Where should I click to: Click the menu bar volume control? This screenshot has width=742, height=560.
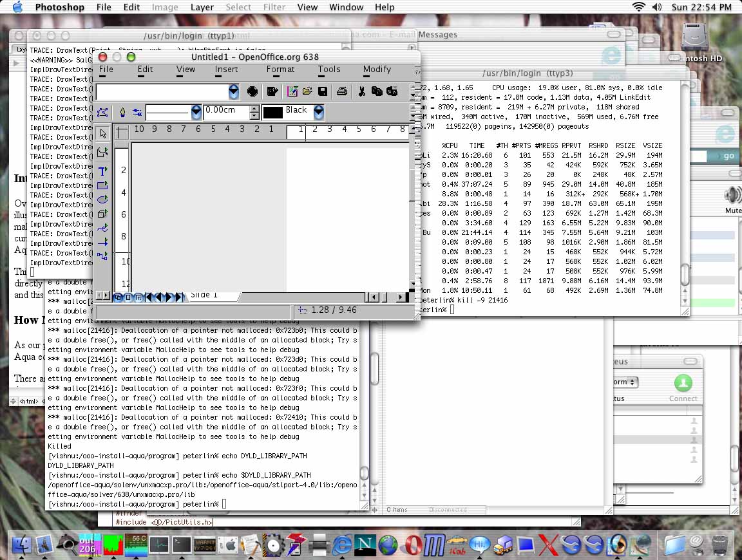click(657, 7)
